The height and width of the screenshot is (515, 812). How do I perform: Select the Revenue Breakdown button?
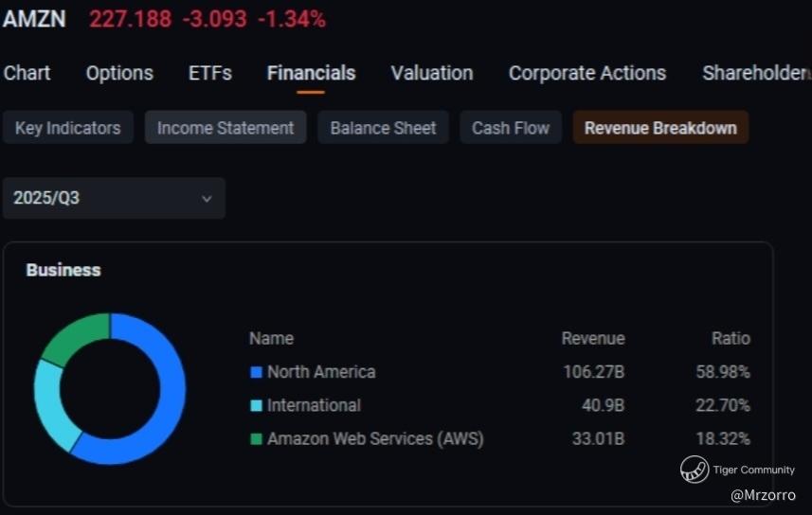click(660, 127)
